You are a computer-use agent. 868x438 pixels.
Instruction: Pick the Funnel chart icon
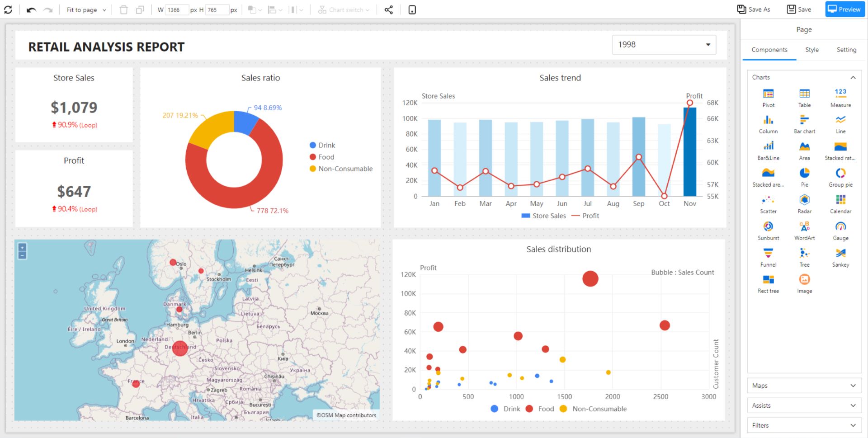[x=768, y=254]
